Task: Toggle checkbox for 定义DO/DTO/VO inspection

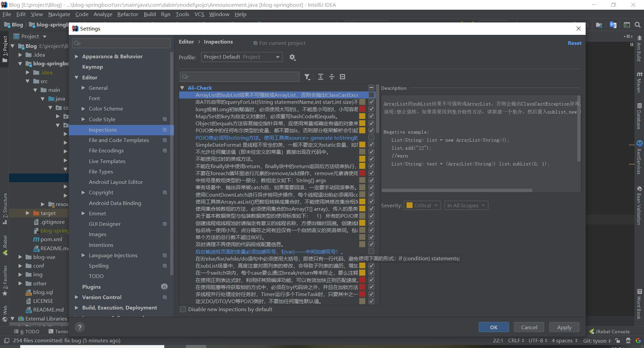Action: pyautogui.click(x=371, y=301)
